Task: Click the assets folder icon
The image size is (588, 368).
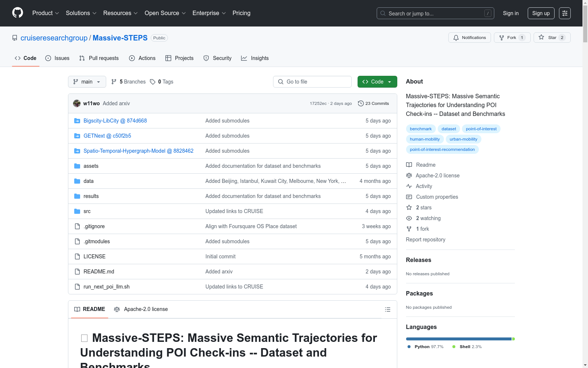Action: click(x=77, y=166)
